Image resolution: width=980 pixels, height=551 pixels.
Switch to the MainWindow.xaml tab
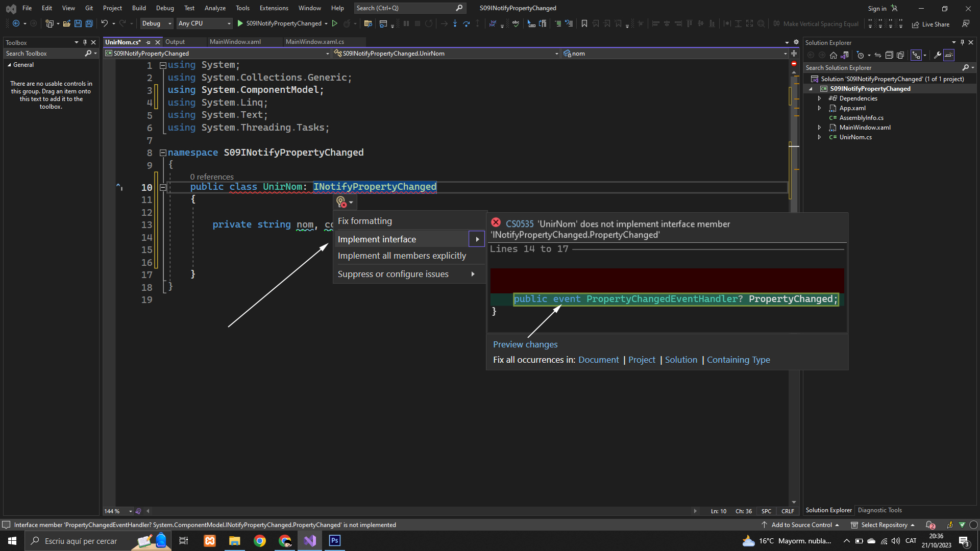click(x=235, y=42)
